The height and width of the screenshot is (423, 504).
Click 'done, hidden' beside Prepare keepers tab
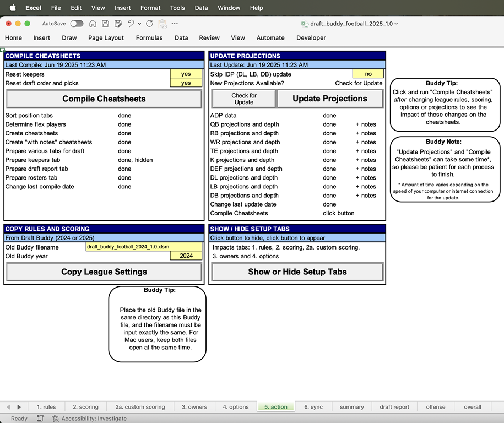tap(136, 160)
